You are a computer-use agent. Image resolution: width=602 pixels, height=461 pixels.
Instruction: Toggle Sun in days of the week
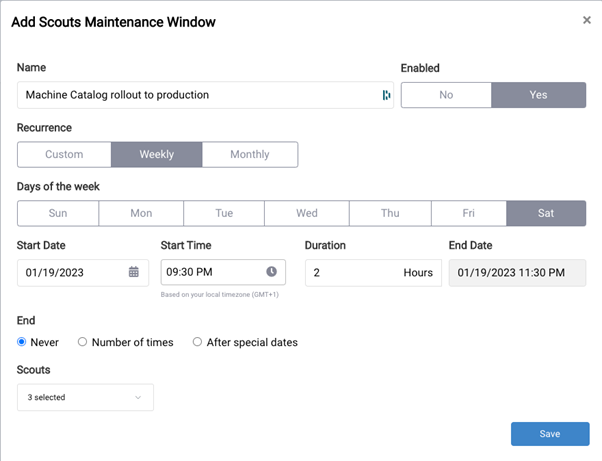click(x=58, y=213)
